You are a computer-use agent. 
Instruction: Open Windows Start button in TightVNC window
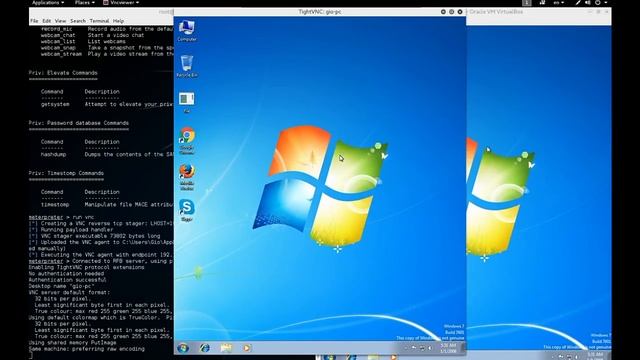point(183,348)
